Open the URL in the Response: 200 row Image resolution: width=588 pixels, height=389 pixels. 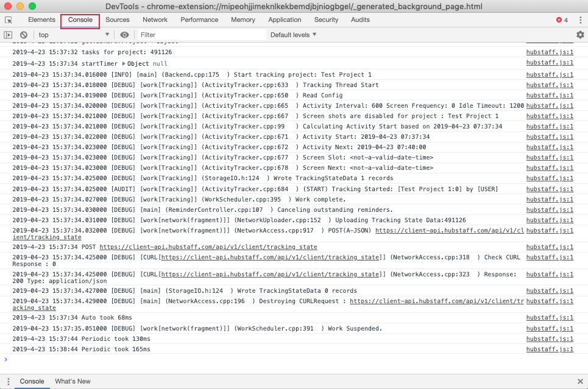270,275
